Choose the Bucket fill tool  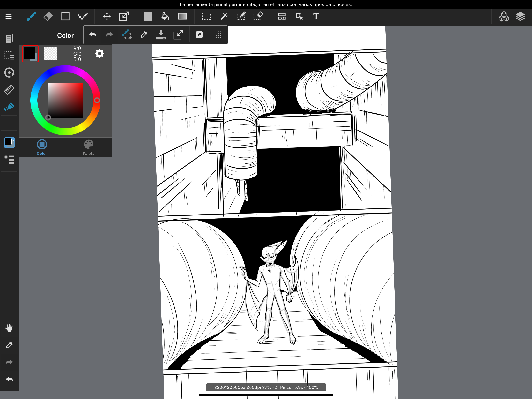165,16
